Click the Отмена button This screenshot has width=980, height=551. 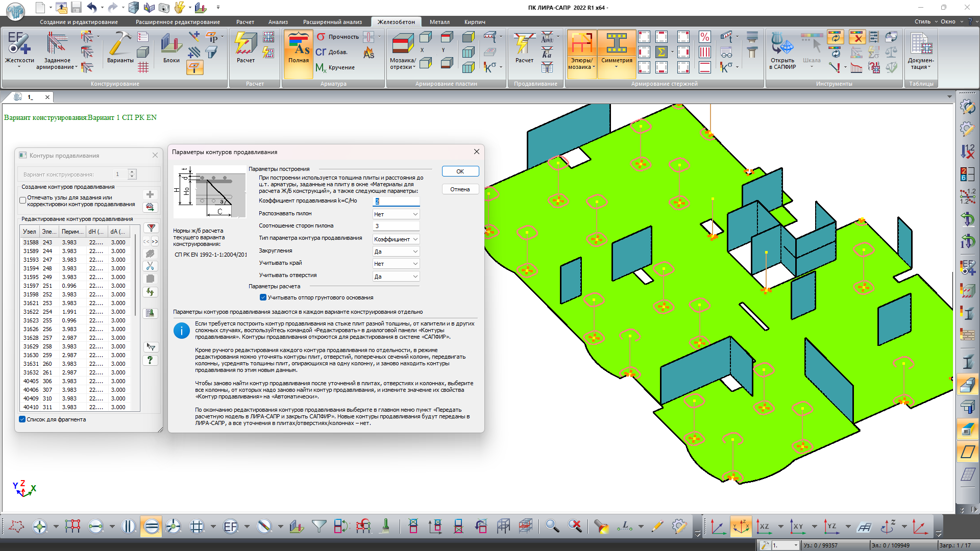click(460, 189)
